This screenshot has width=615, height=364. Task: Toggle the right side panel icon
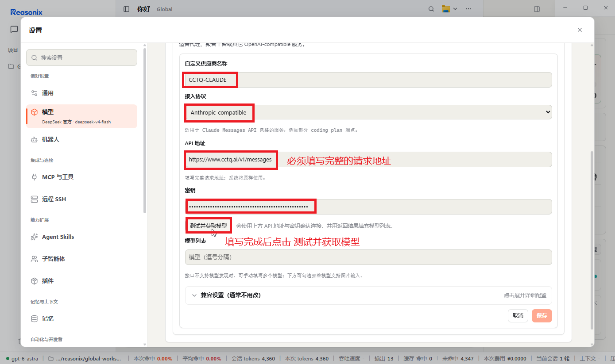click(537, 9)
